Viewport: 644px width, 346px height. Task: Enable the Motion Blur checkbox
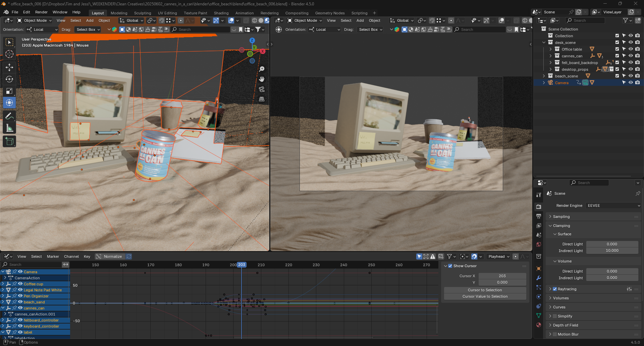coord(555,334)
